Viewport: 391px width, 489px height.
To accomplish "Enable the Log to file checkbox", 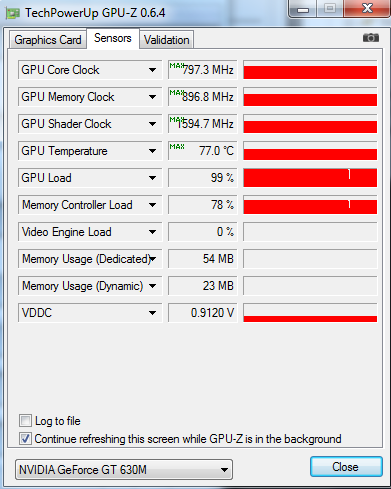I will (x=25, y=421).
